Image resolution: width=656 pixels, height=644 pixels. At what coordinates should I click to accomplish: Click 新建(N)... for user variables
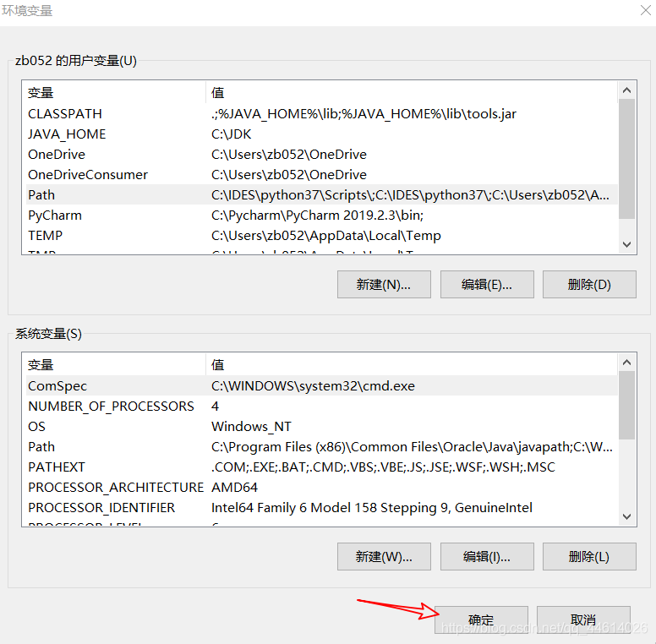(x=384, y=284)
